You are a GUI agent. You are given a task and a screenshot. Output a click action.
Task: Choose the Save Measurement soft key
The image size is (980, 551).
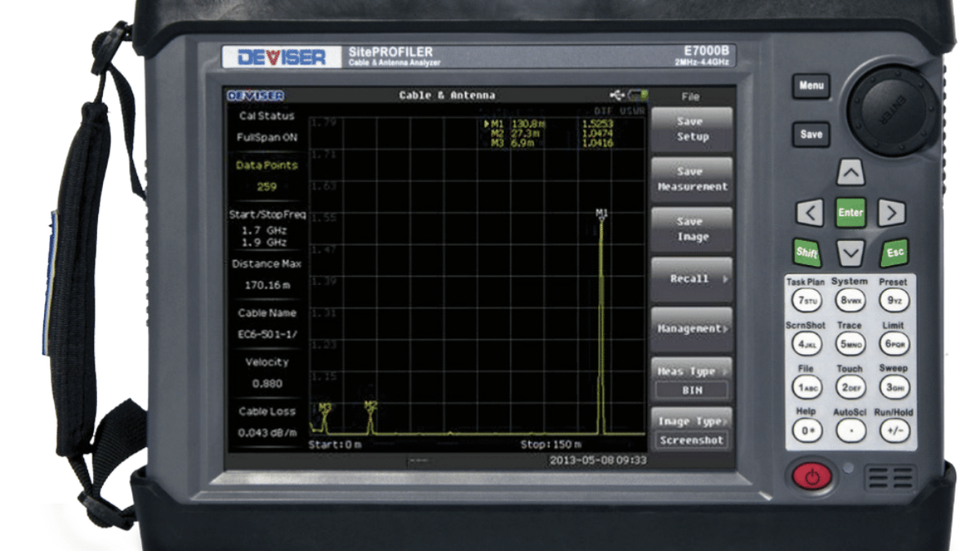click(692, 180)
